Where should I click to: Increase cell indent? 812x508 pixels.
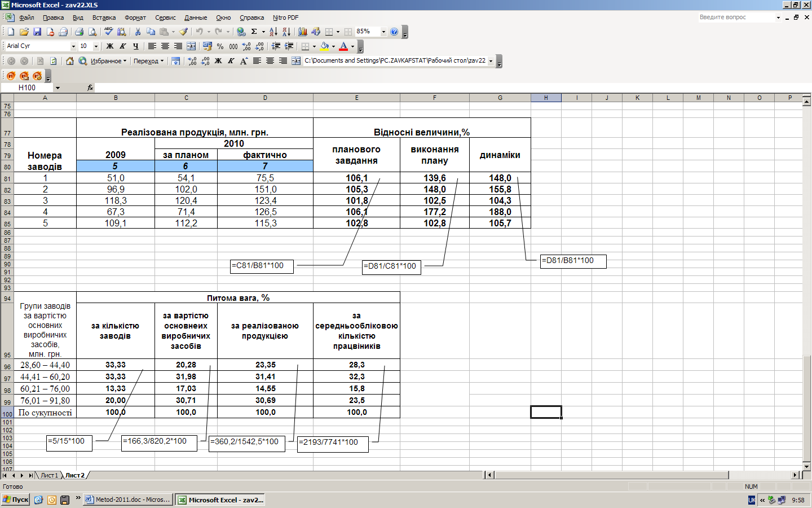(289, 46)
